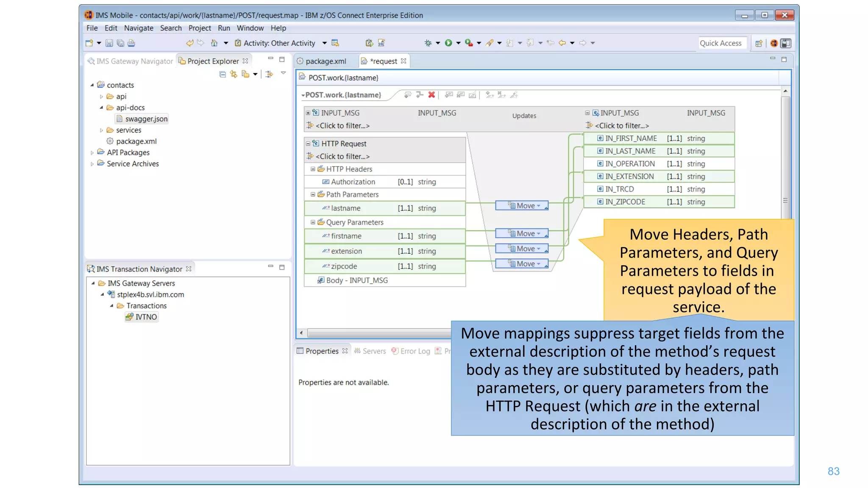
Task: Toggle Link with Editor in Project Explorer
Action: coord(234,74)
